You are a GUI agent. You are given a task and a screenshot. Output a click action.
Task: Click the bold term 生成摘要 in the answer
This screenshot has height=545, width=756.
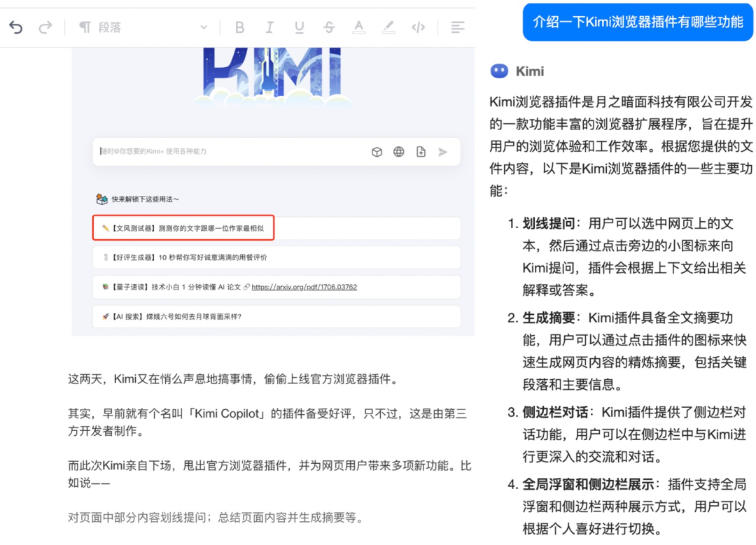click(x=549, y=318)
